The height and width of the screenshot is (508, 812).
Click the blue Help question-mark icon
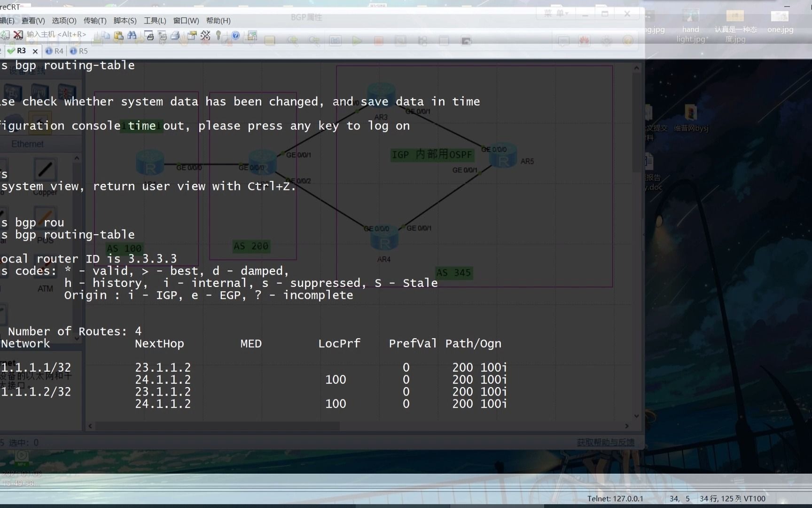click(x=236, y=35)
